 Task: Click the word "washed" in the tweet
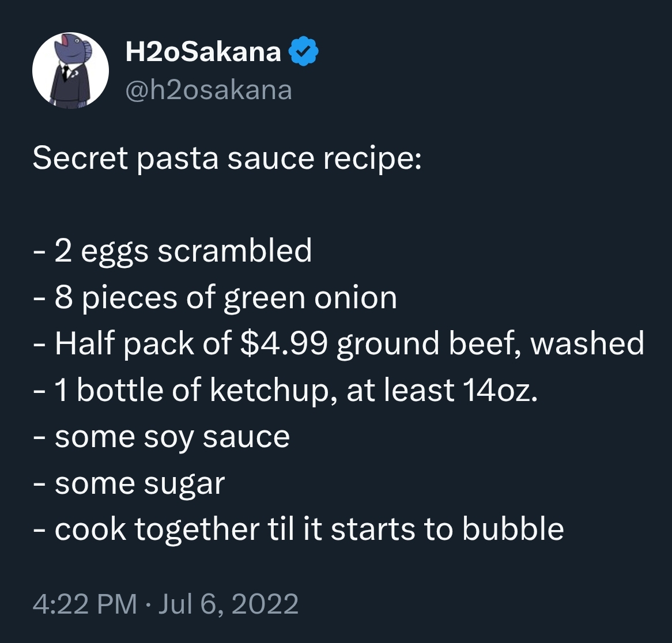[586, 344]
